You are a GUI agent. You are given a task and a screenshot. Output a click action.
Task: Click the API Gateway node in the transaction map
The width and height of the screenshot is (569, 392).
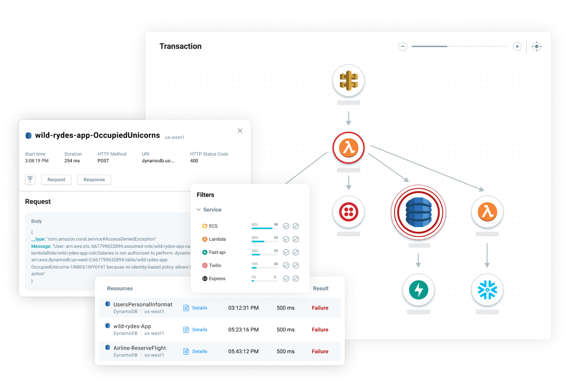click(348, 80)
